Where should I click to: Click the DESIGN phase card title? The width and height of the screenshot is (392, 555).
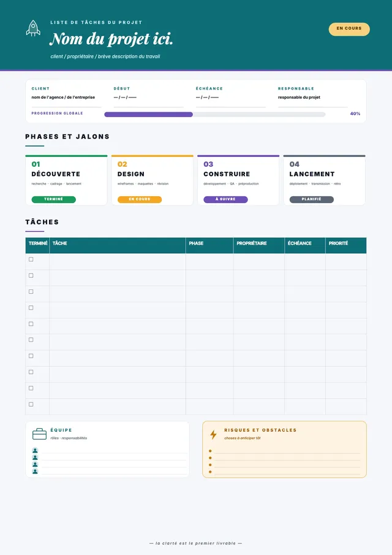131,174
